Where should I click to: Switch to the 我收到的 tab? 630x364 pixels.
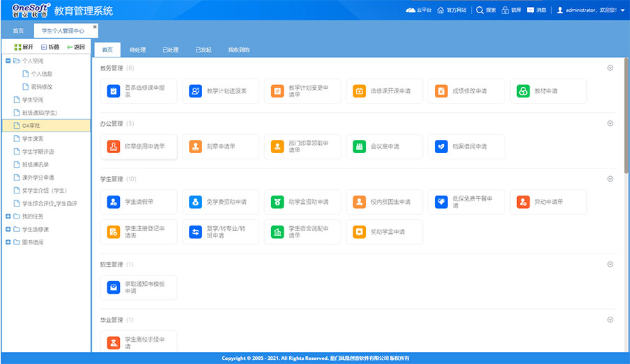239,50
